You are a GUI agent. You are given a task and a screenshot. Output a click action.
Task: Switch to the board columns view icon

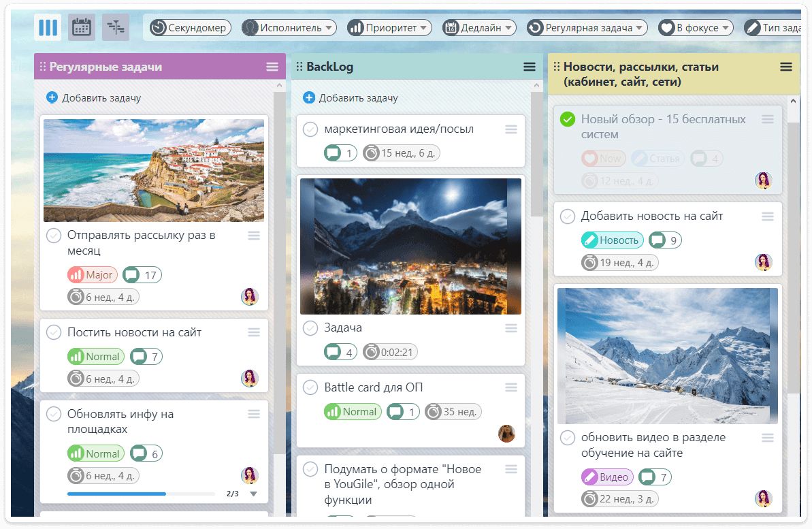click(x=48, y=27)
